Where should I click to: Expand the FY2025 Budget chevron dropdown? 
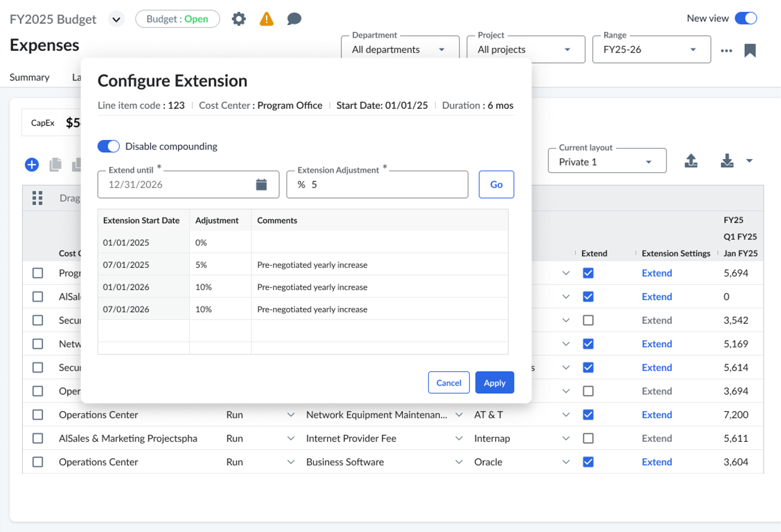[x=116, y=19]
